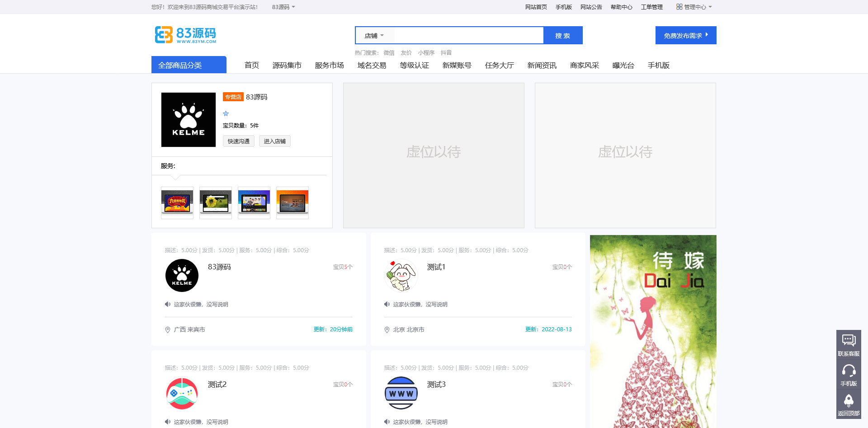The height and width of the screenshot is (428, 868).
Task: Open 手机版 in main navigation
Action: (659, 65)
